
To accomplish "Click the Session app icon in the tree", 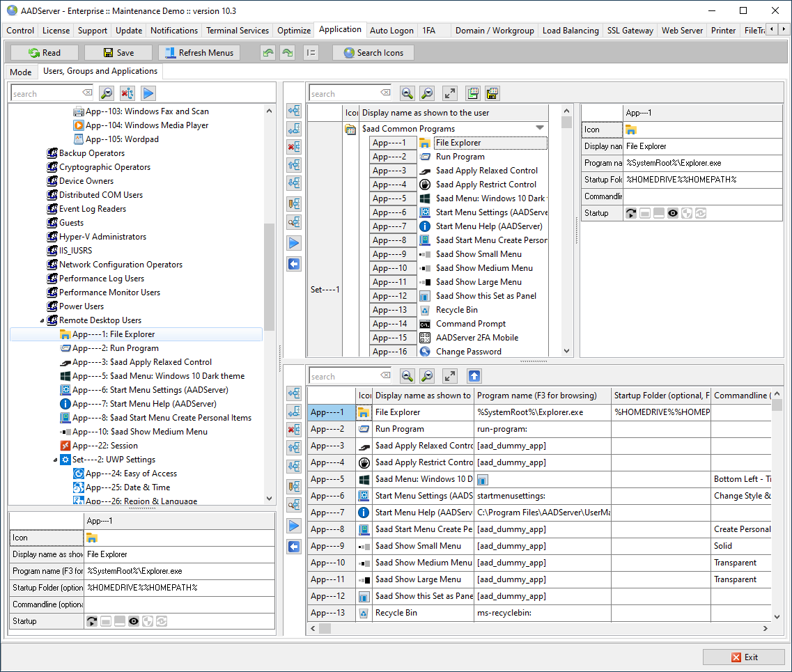I will 65,446.
